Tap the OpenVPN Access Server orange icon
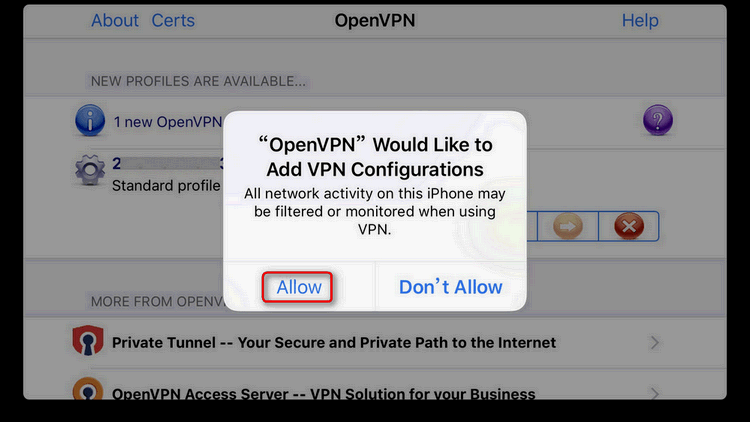 (x=88, y=389)
